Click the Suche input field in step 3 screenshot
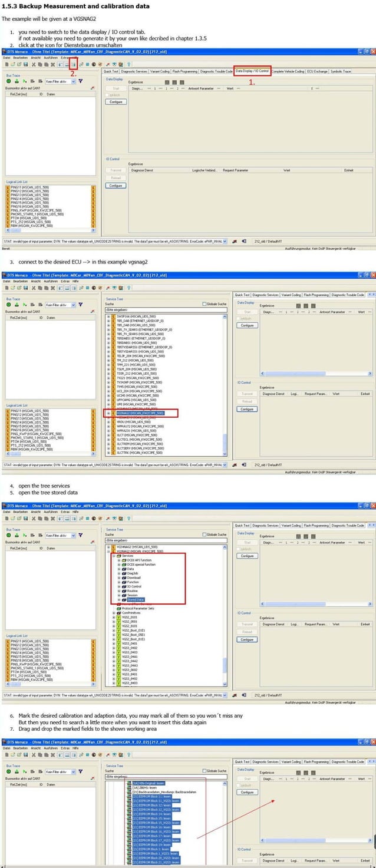376x868 pixels. coord(166,309)
